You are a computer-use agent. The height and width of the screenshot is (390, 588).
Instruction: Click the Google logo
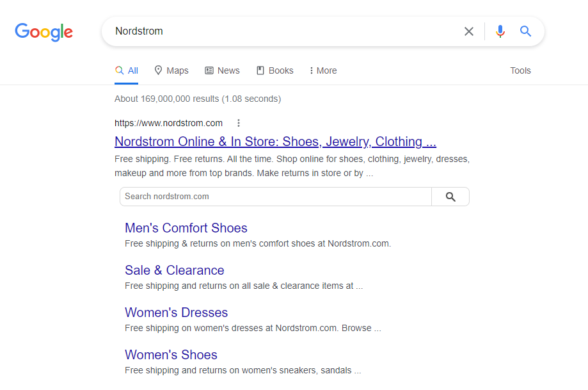tap(44, 32)
